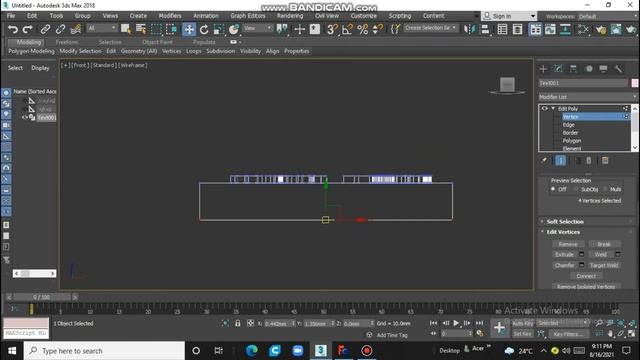This screenshot has width=640, height=360.
Task: Open the Workspaces Default dropdown
Action: pyautogui.click(x=607, y=16)
